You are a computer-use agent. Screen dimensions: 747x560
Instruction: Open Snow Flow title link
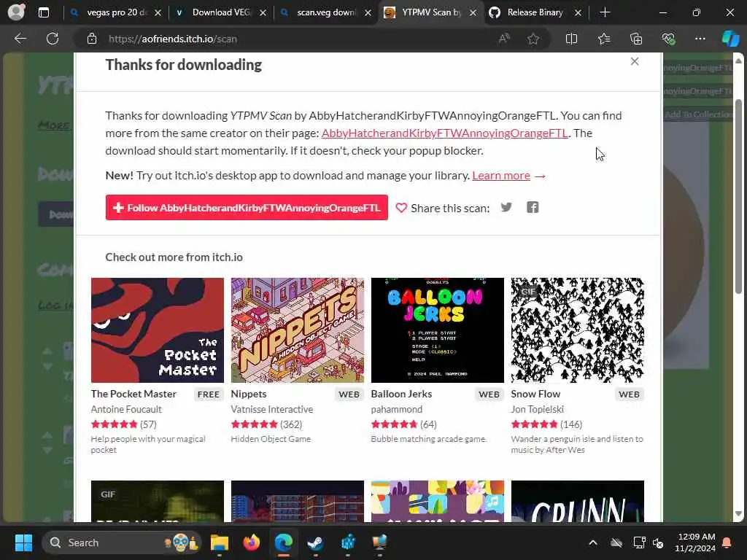click(535, 394)
